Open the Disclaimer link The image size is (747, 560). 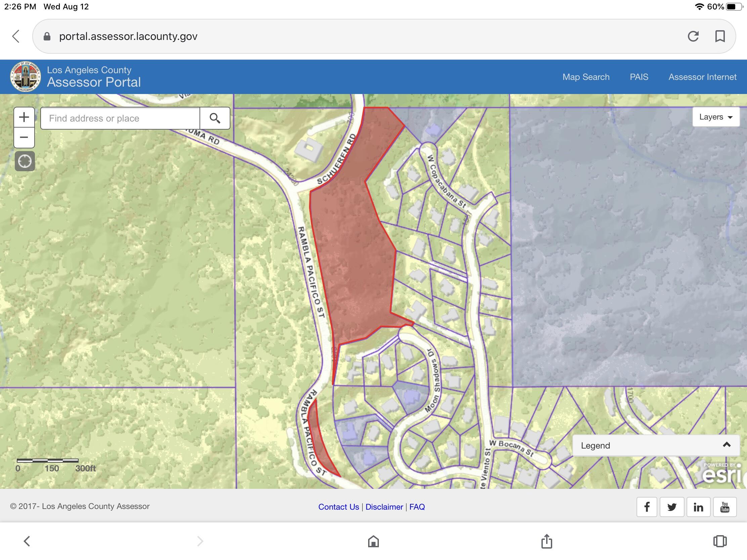click(x=384, y=507)
